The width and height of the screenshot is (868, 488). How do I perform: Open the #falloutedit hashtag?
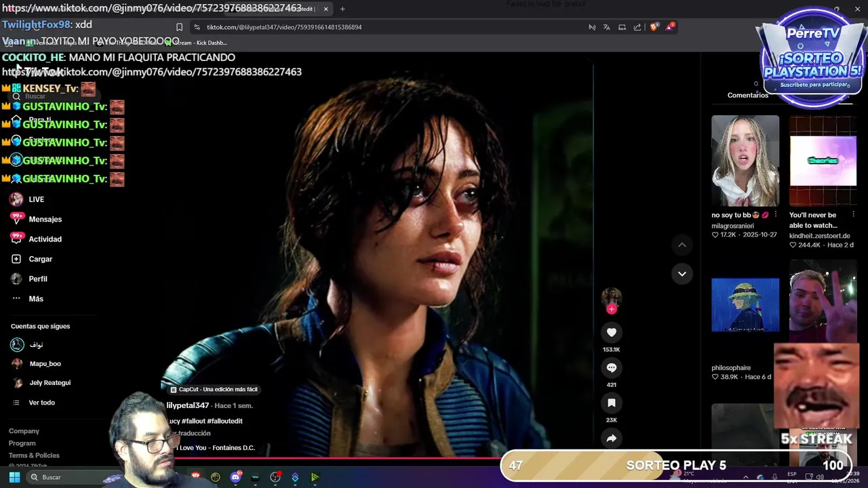click(224, 421)
